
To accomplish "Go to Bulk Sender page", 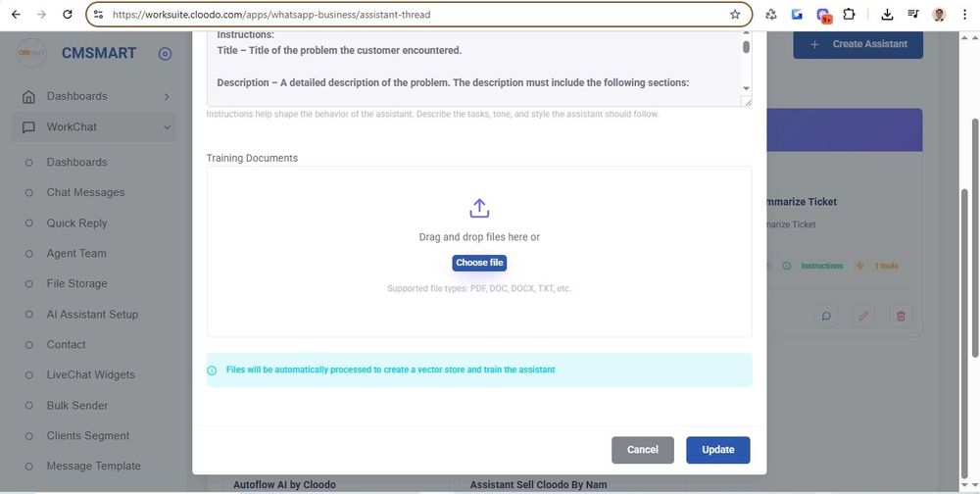I will pyautogui.click(x=77, y=405).
